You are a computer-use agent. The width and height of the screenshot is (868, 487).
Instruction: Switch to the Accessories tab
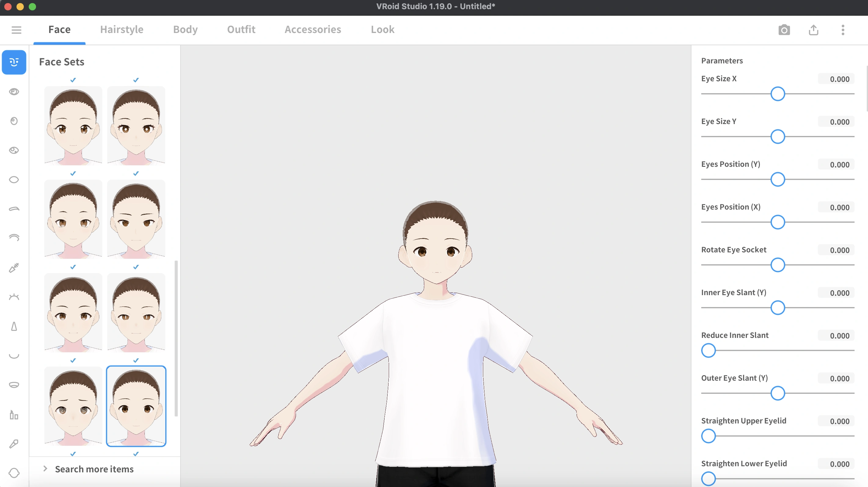click(x=313, y=30)
